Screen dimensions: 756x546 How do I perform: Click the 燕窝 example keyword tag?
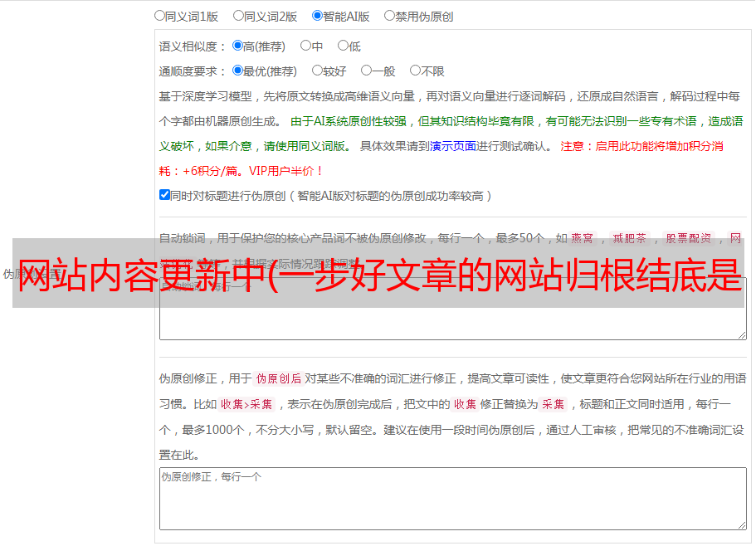583,238
